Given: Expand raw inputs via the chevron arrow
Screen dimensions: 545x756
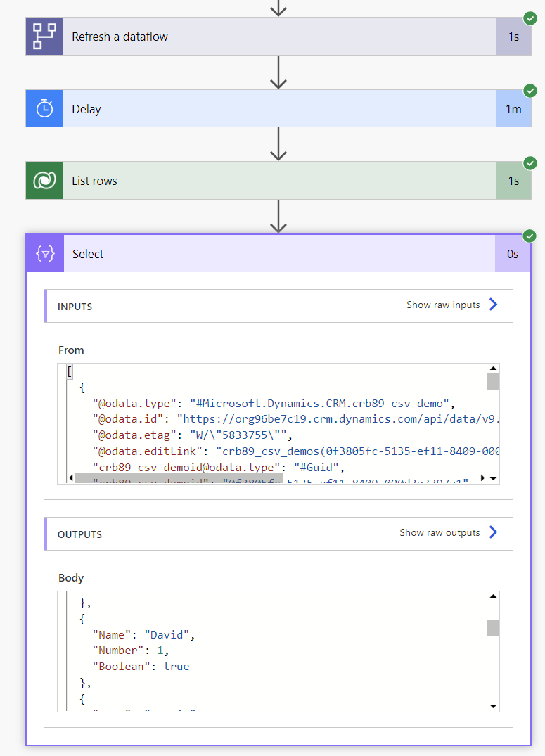Looking at the screenshot, I should pos(493,305).
